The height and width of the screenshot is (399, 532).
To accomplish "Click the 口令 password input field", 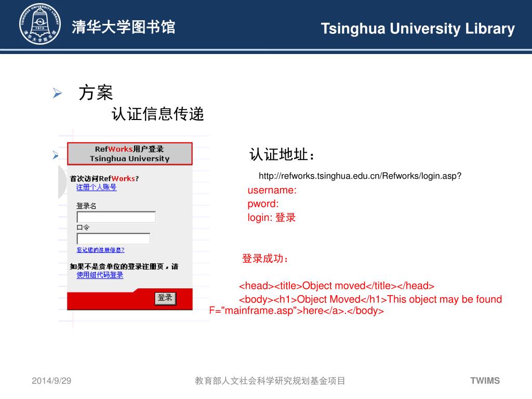I will (113, 239).
